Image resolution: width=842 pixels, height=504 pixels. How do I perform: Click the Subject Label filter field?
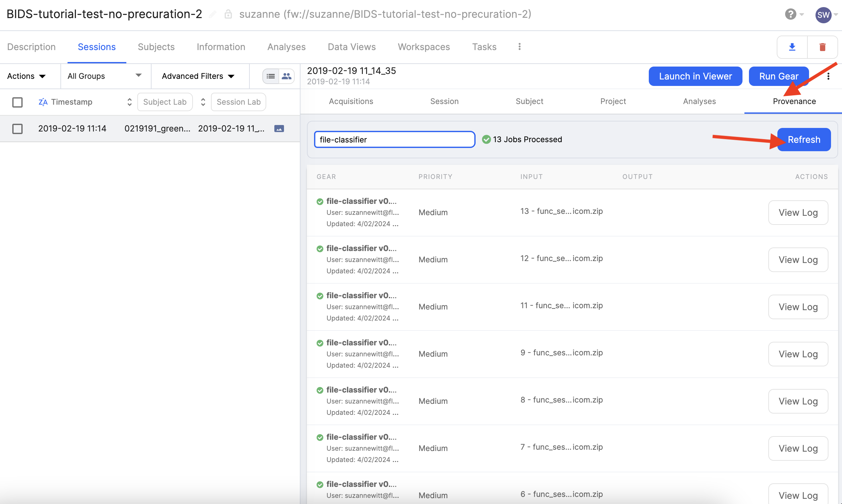(x=165, y=102)
